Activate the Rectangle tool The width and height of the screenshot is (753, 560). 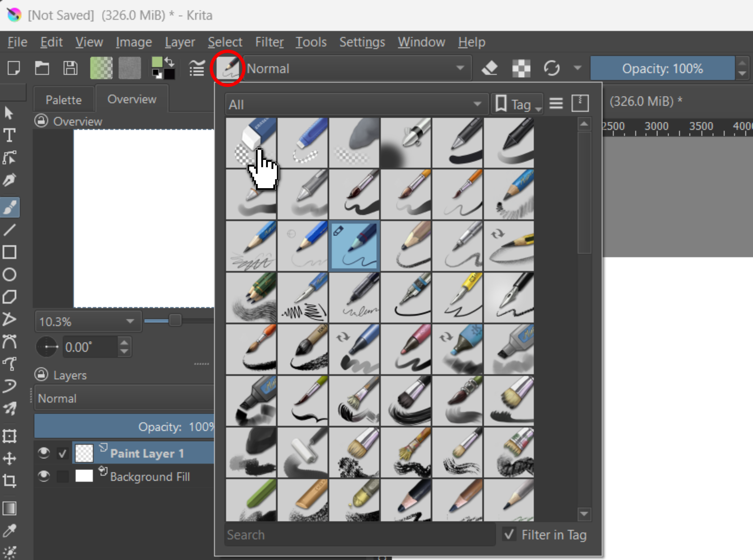(x=10, y=252)
